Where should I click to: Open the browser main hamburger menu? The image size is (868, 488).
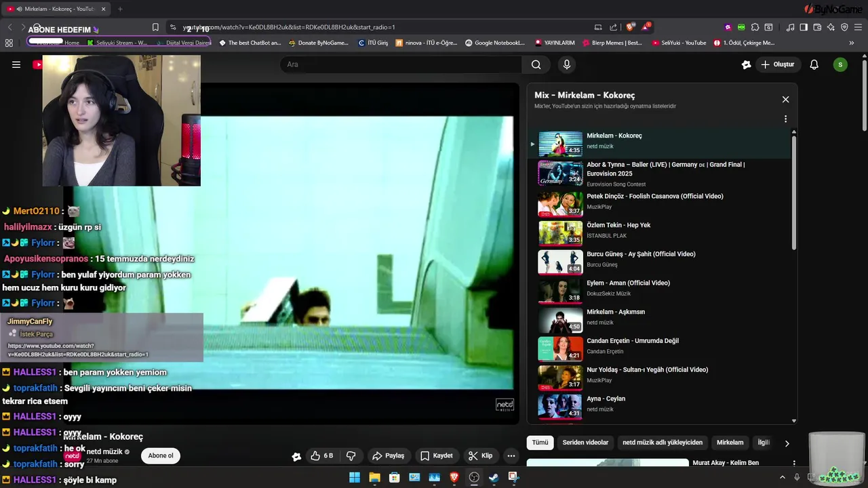tap(859, 27)
